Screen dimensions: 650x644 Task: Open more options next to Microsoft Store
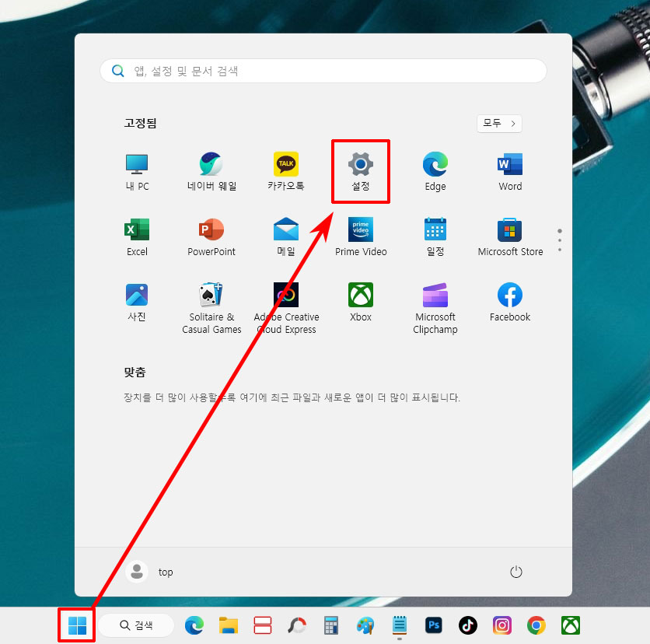pyautogui.click(x=560, y=240)
